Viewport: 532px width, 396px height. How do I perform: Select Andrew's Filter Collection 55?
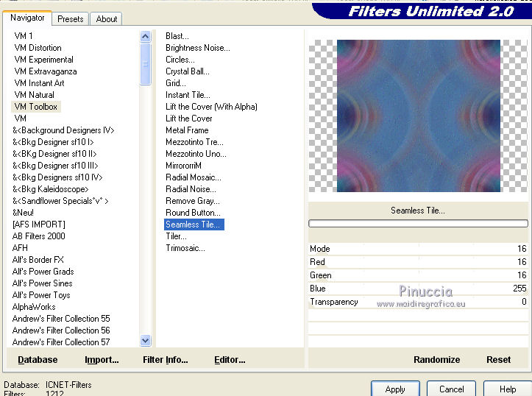click(61, 318)
